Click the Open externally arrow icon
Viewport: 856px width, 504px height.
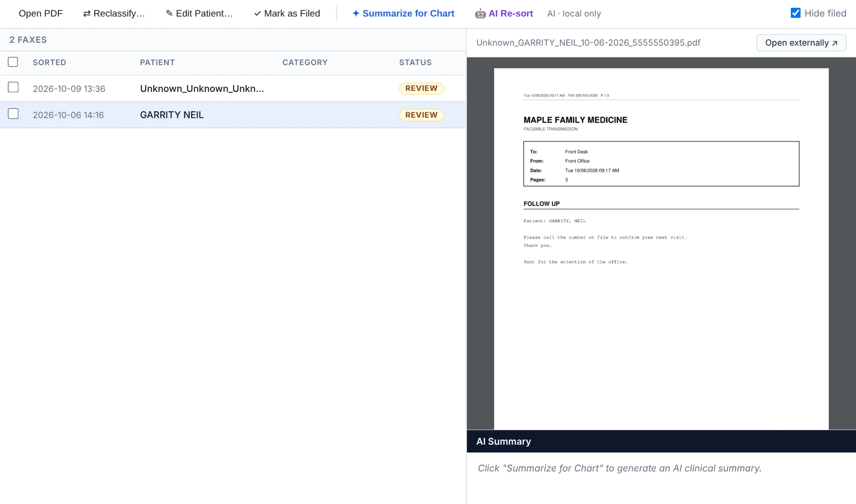point(835,43)
